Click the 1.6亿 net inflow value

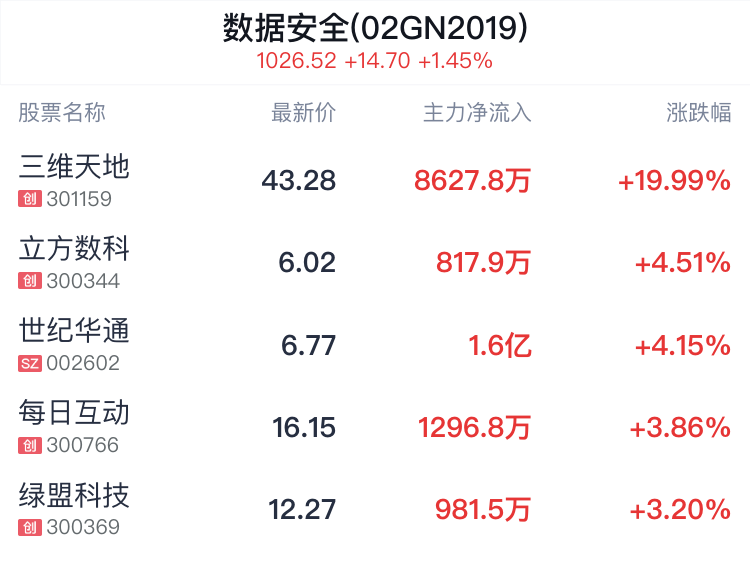click(500, 345)
